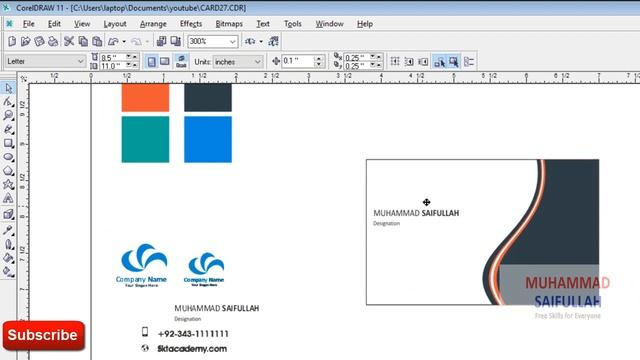The image size is (640, 360).
Task: Adjust the page height 11.0 spinner
Action: [131, 65]
